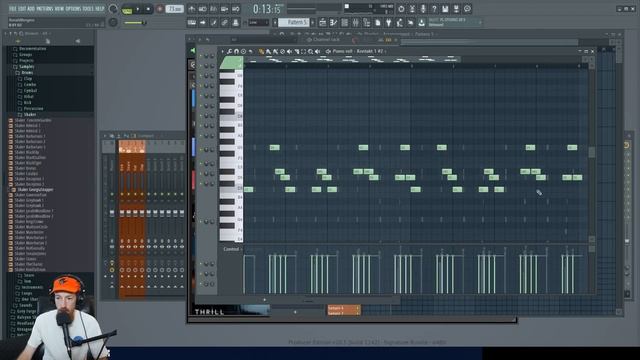
Task: Toggle typing keyboard to piano icon
Action: (192, 23)
